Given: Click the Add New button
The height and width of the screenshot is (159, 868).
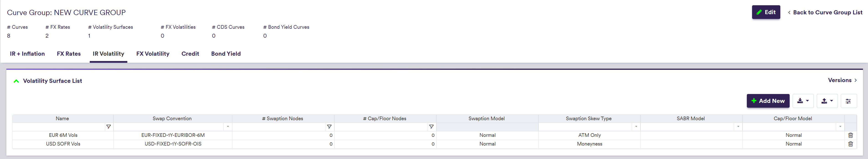Looking at the screenshot, I should (x=768, y=101).
